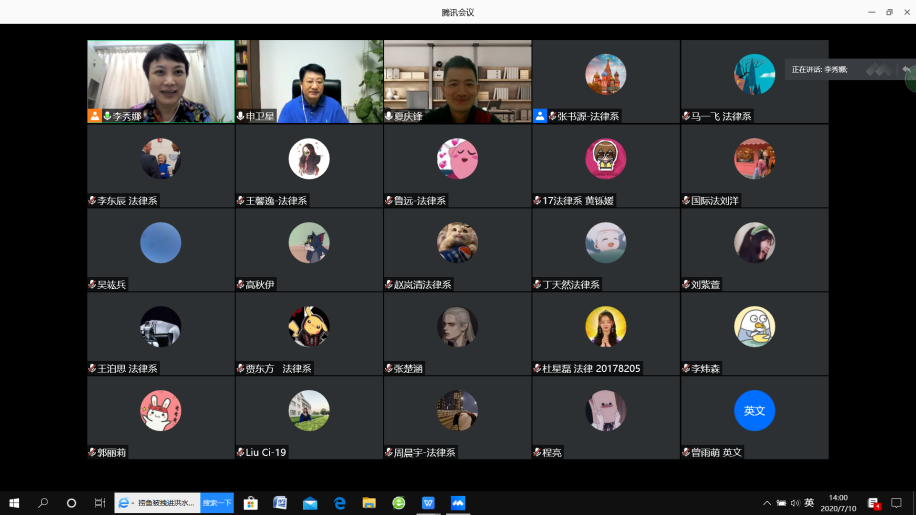916x515 pixels.
Task: Click the blue person icon beside 张书源-法律系
Action: [540, 116]
